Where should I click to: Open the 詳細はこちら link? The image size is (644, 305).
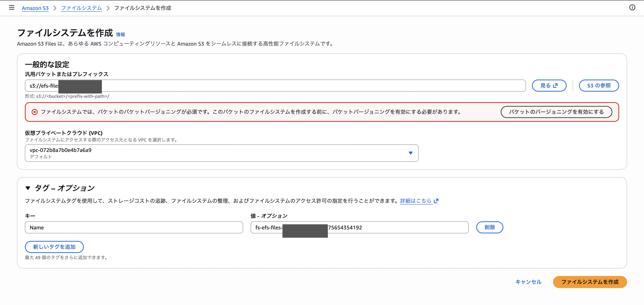tap(419, 201)
